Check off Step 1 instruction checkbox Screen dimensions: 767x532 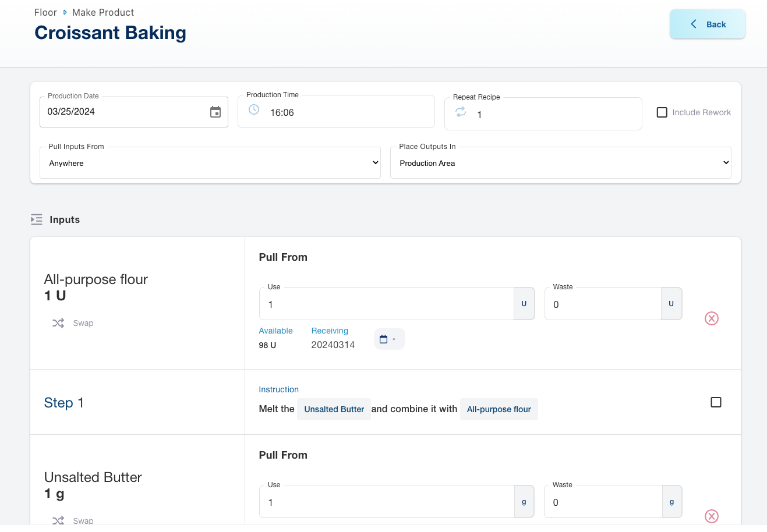[716, 402]
